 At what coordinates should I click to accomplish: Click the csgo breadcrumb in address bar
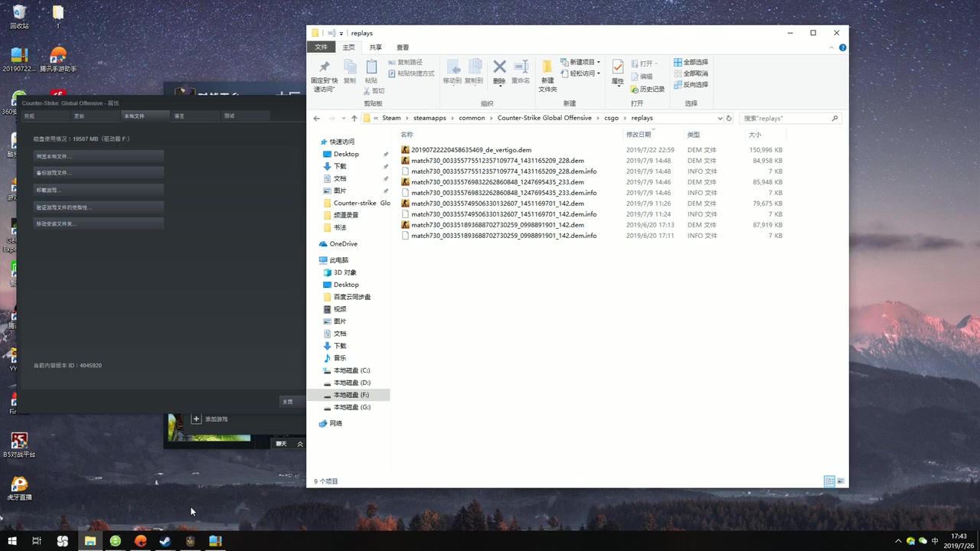pos(611,119)
